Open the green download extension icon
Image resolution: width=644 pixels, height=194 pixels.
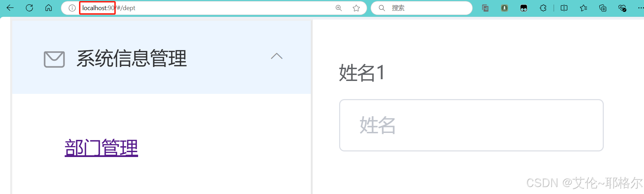pyautogui.click(x=505, y=8)
